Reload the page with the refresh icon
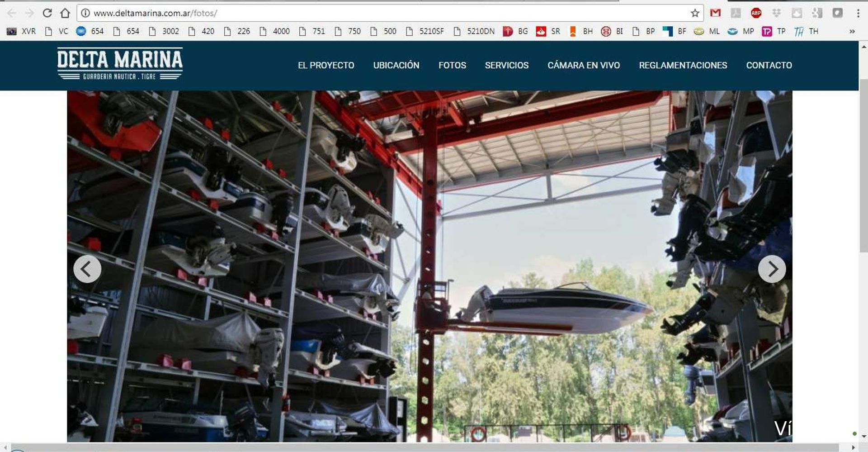This screenshot has width=868, height=452. coord(47,13)
